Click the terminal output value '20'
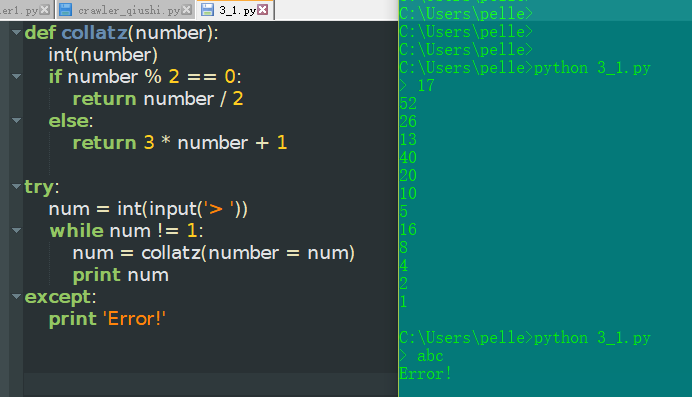Screen dimensions: 692x397 [408, 176]
